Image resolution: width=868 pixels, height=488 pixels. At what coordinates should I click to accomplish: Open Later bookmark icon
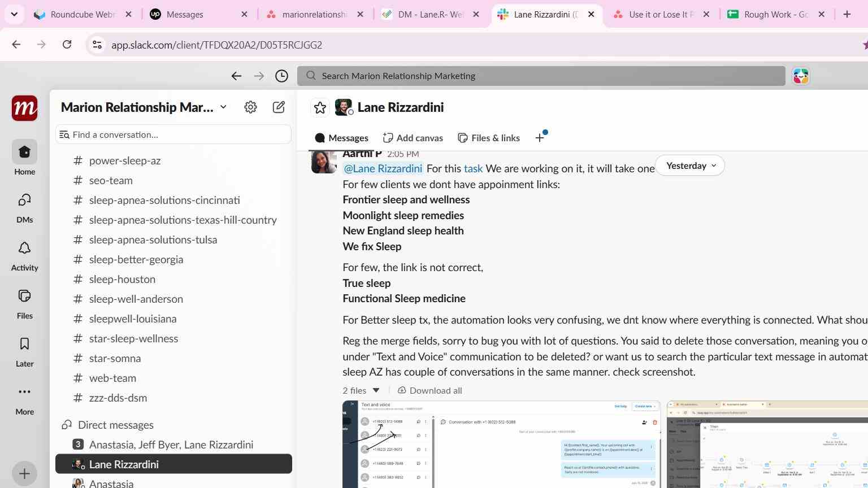coord(24,352)
